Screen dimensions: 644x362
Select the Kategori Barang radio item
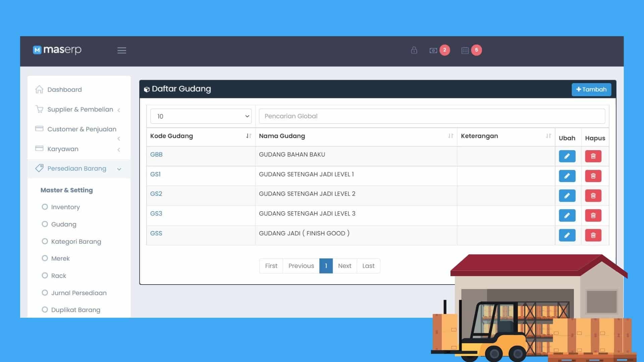pyautogui.click(x=45, y=241)
